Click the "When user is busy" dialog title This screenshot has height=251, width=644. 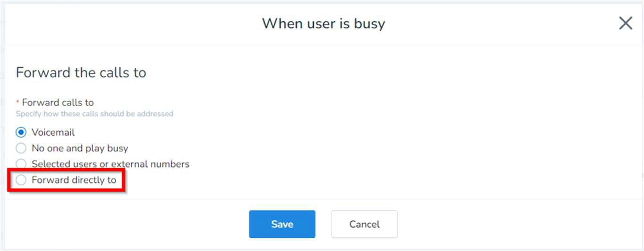tap(323, 24)
